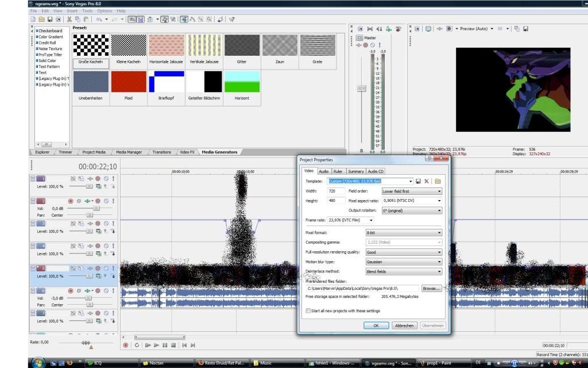Save the template in Project Properties

point(418,181)
